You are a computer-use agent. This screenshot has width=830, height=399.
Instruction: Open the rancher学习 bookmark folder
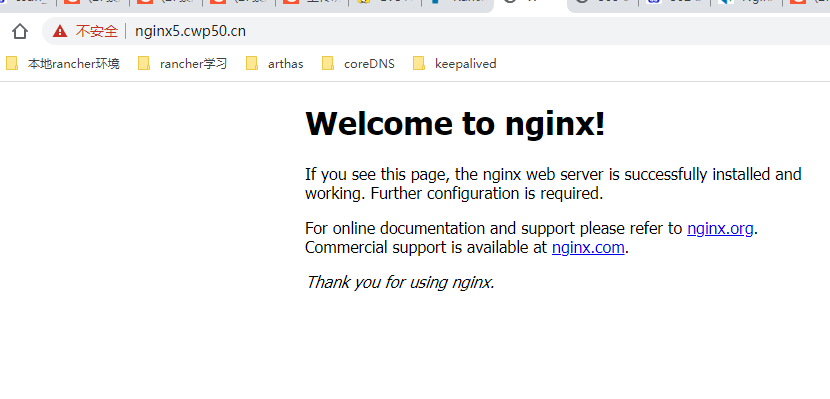(182, 64)
